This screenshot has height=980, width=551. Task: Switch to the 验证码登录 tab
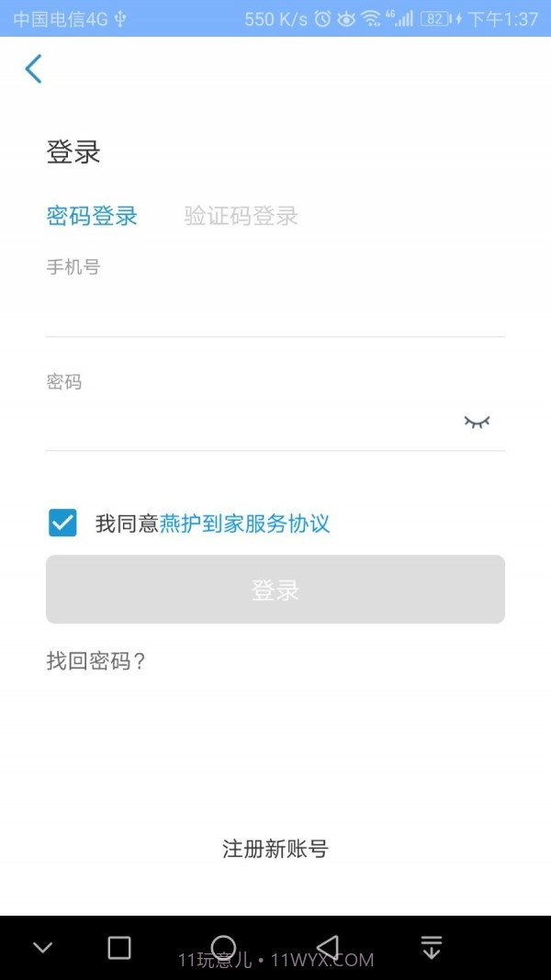pos(241,216)
